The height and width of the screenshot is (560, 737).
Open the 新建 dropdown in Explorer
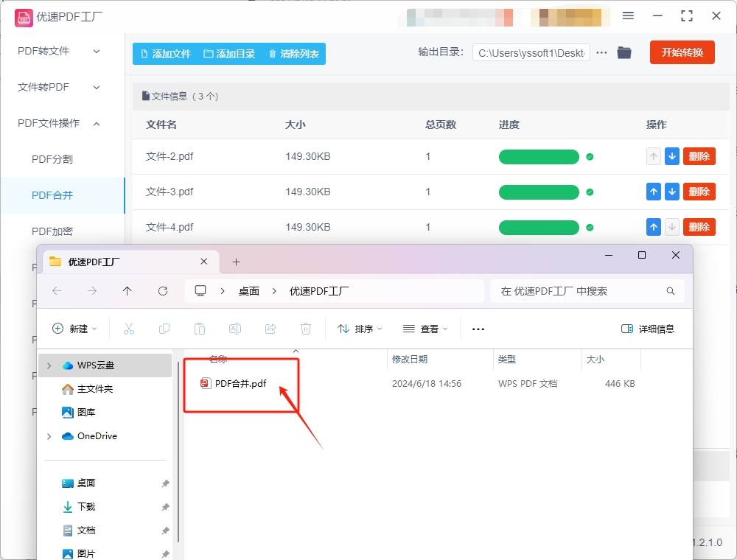74,329
